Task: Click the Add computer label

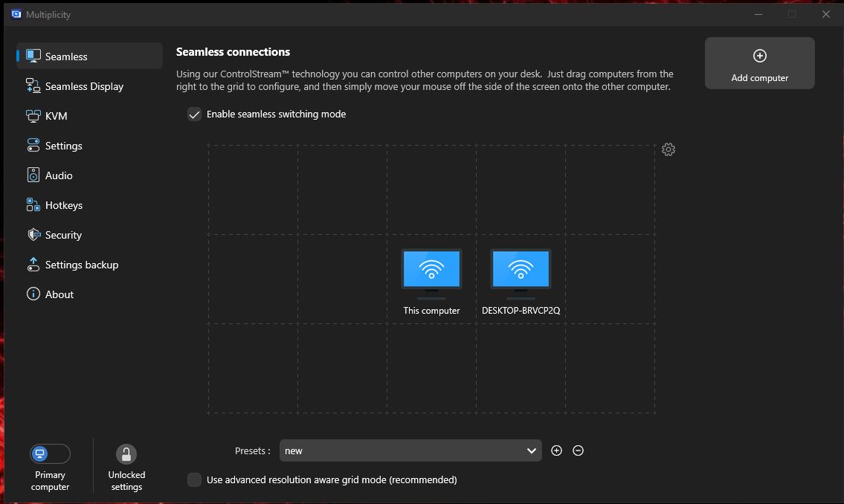Action: pos(759,78)
